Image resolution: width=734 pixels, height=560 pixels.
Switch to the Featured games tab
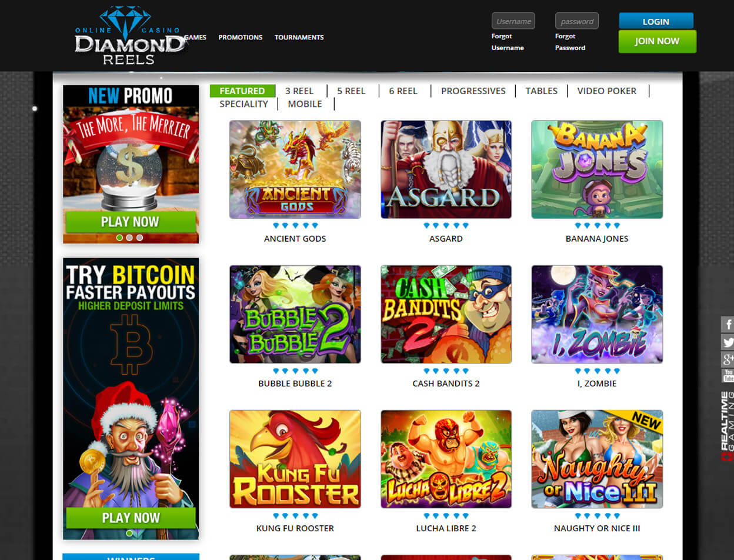click(242, 91)
